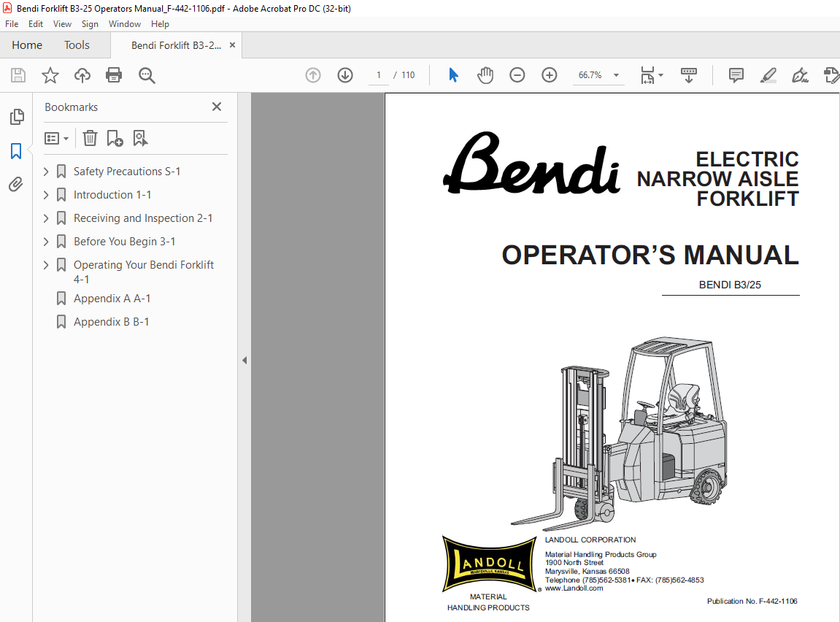
Task: Add a new bookmark
Action: pyautogui.click(x=115, y=138)
